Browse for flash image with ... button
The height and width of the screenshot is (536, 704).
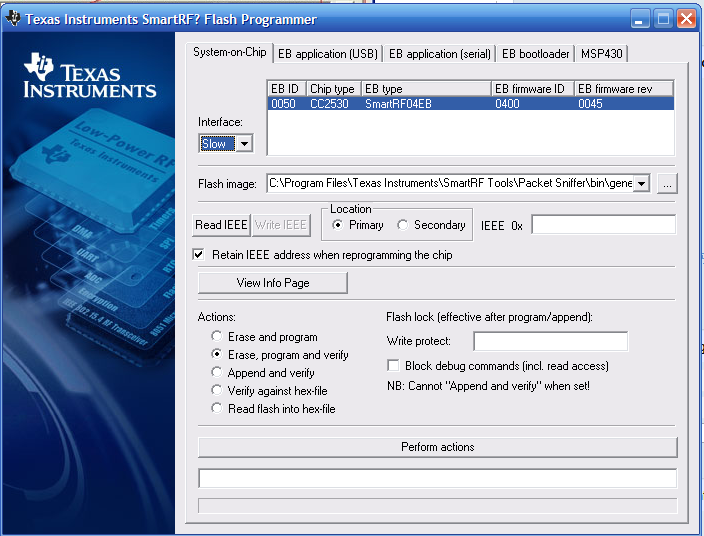(667, 184)
